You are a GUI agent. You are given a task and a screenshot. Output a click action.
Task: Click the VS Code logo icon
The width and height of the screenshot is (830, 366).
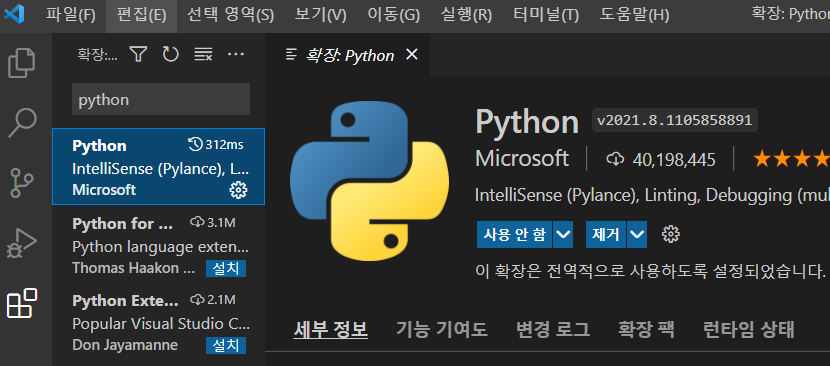point(14,14)
